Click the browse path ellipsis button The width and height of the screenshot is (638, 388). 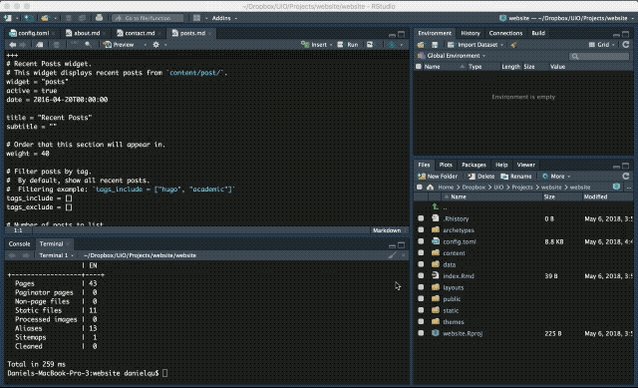629,187
